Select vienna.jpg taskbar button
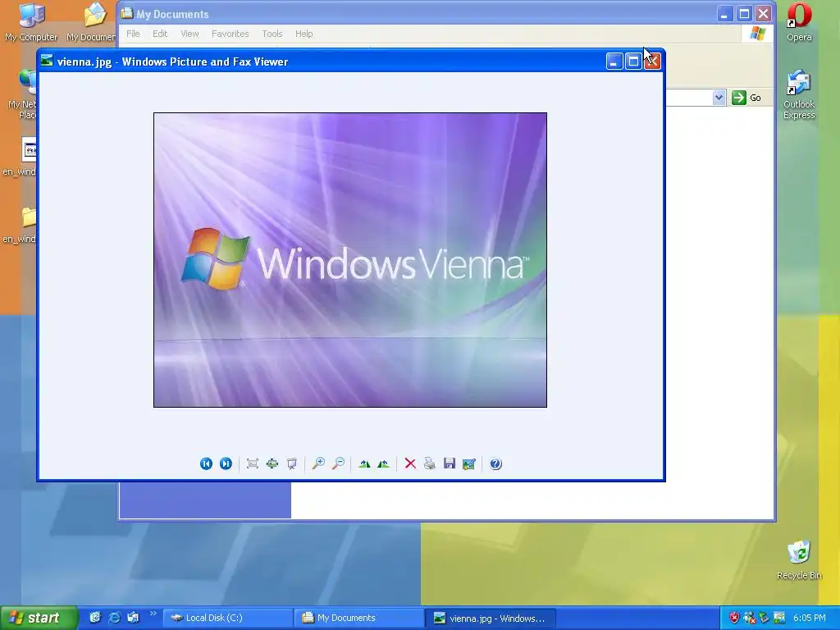Screen dimensions: 840x630 [491, 619]
